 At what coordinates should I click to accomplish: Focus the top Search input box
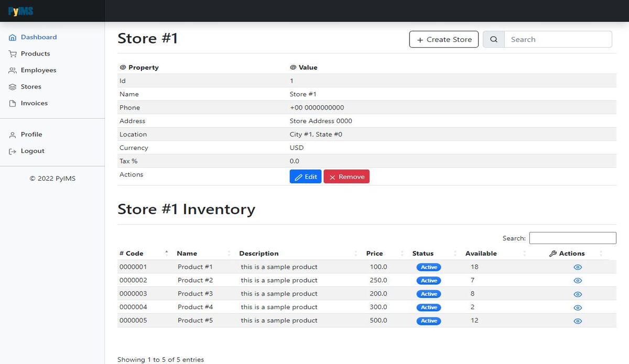point(558,39)
